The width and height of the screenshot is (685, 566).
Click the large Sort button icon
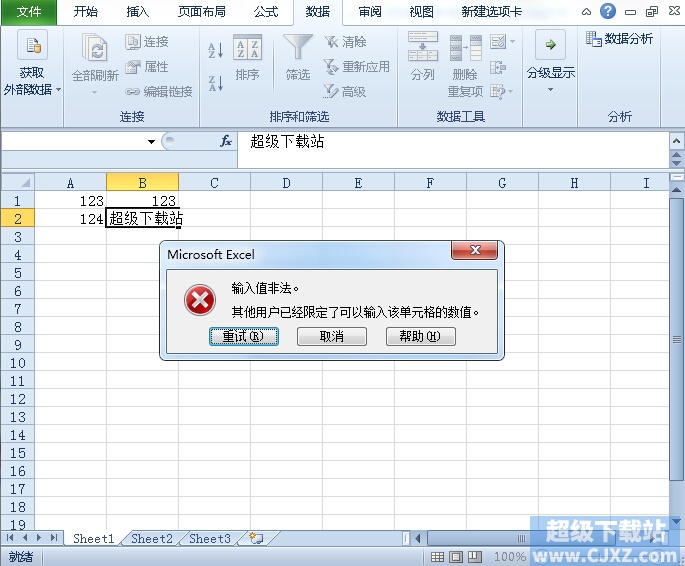[247, 49]
